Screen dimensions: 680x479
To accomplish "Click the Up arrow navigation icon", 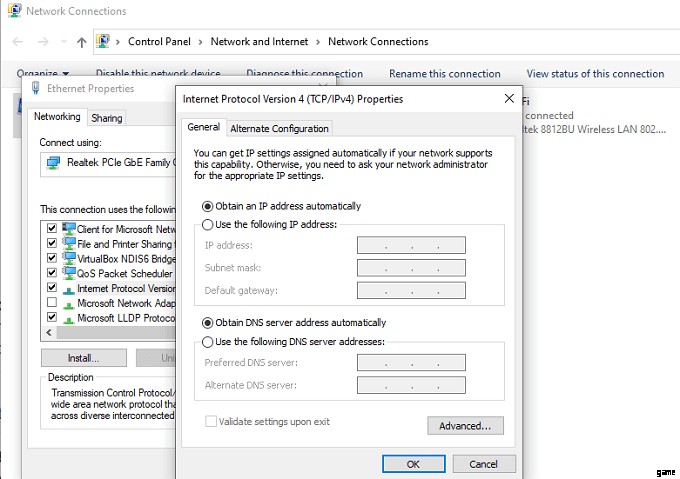I will [x=81, y=42].
